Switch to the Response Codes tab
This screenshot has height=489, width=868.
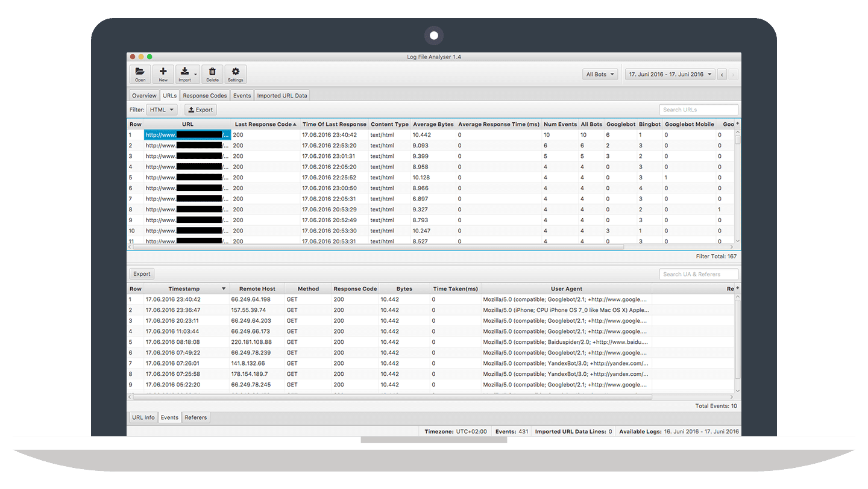pyautogui.click(x=205, y=95)
